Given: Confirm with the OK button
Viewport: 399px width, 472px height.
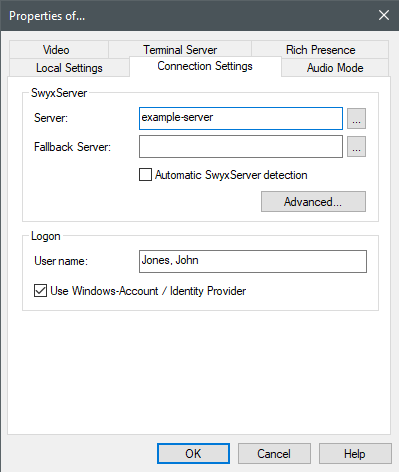Looking at the screenshot, I should pyautogui.click(x=193, y=453).
